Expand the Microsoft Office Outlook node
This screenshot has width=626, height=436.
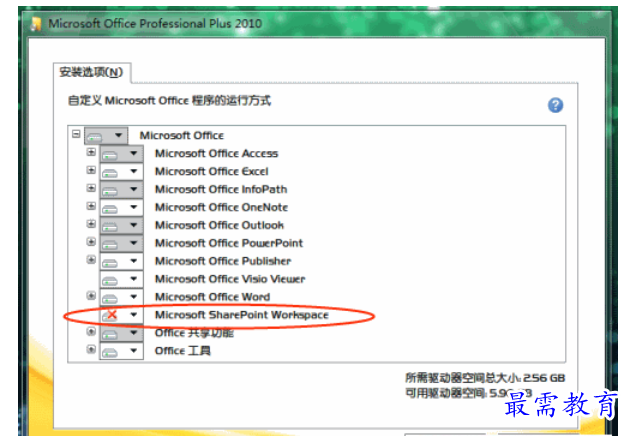tap(91, 224)
